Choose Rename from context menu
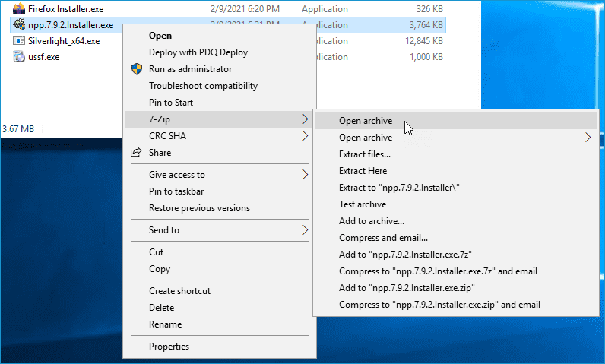 [x=165, y=324]
